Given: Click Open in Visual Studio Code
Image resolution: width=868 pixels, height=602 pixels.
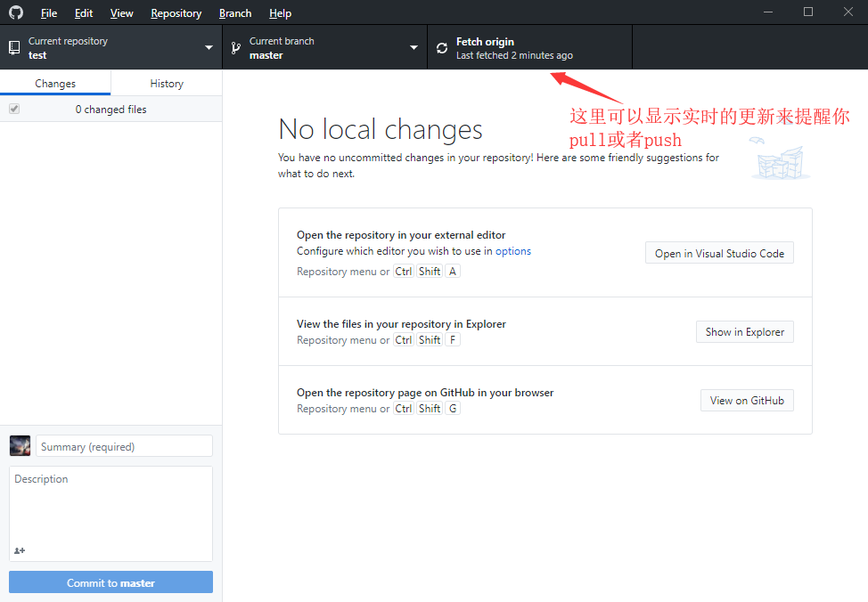Looking at the screenshot, I should pos(719,253).
